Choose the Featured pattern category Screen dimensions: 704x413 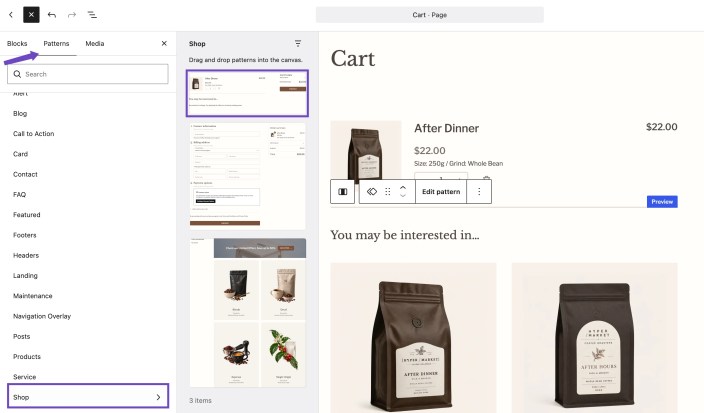[26, 215]
